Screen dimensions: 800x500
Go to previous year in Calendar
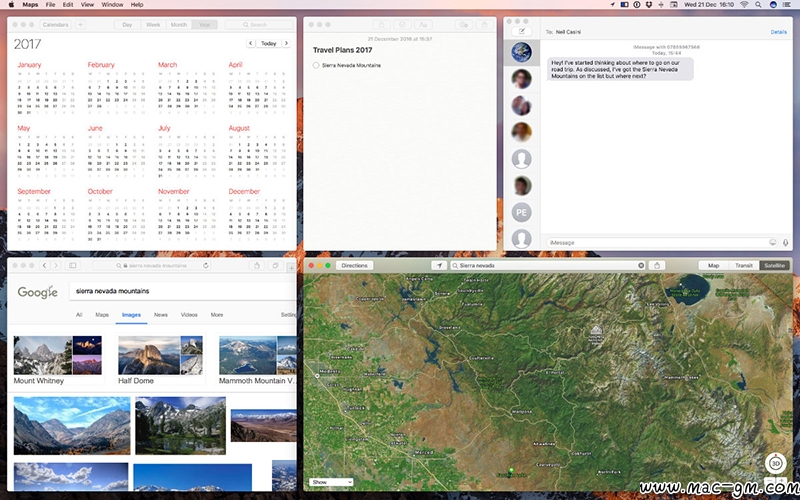click(x=251, y=43)
